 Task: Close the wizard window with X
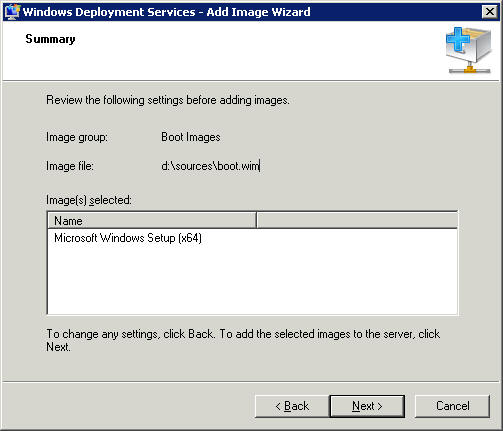pyautogui.click(x=490, y=12)
